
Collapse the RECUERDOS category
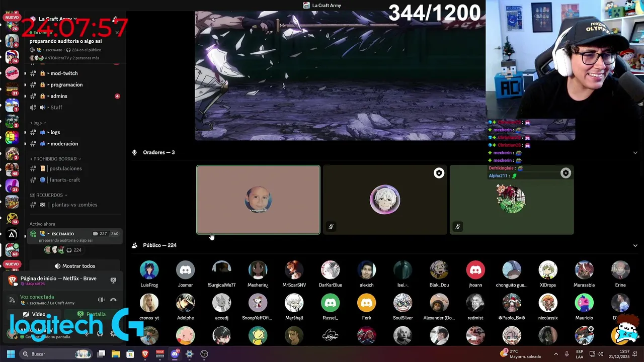coord(49,195)
